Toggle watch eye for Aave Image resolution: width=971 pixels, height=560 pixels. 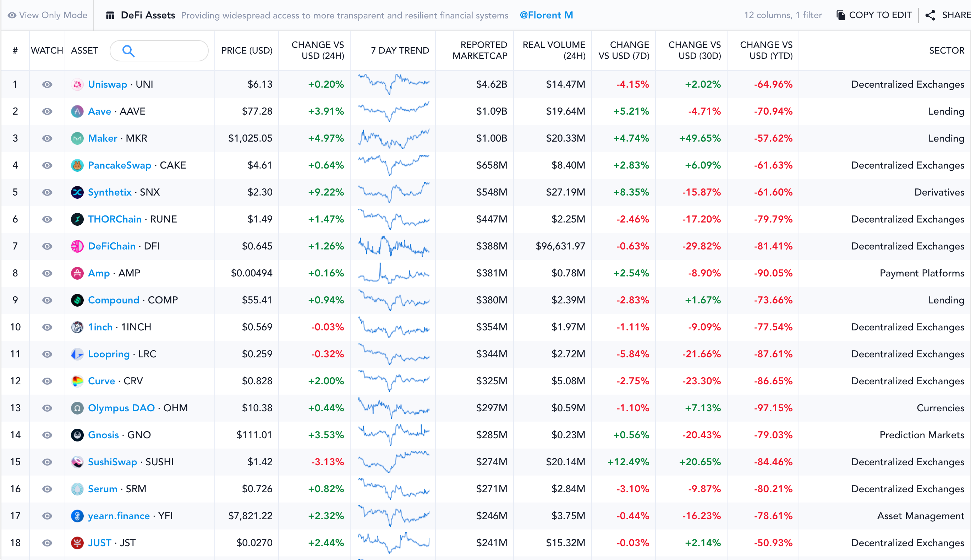click(47, 111)
